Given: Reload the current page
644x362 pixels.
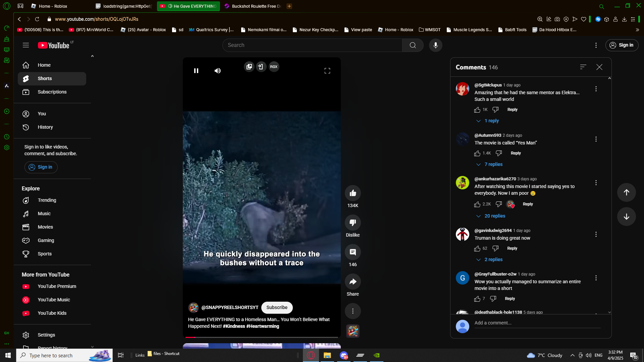Looking at the screenshot, I should 37,19.
